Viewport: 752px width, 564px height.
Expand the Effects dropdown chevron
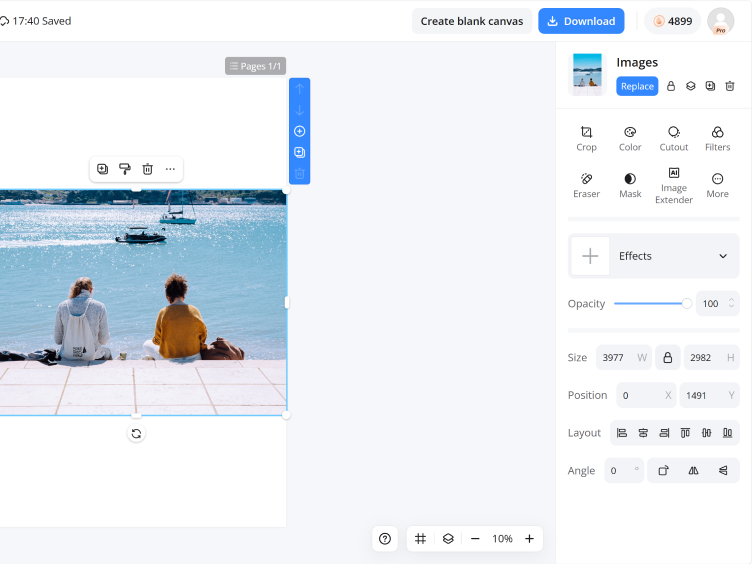point(723,256)
